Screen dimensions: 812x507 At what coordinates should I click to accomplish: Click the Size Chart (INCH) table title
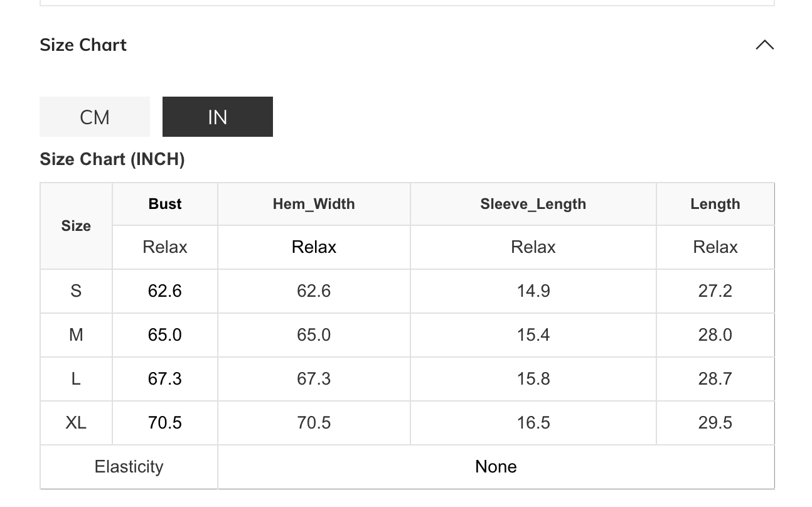[x=112, y=159]
